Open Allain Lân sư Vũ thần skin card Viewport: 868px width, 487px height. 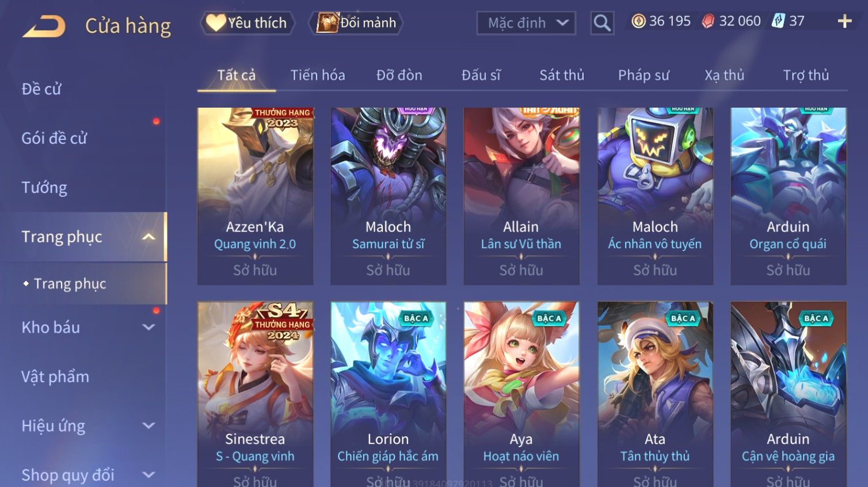pos(521,196)
